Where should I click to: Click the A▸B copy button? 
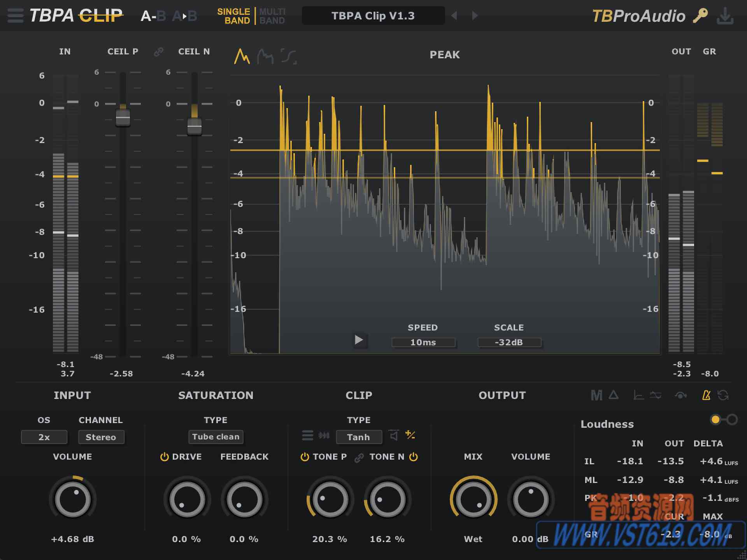click(184, 16)
